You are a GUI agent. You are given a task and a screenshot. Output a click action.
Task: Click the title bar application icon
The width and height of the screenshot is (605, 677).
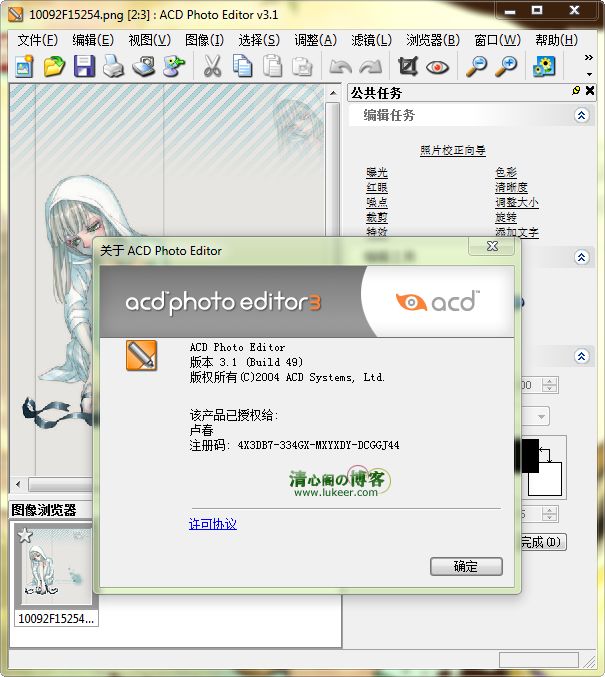[16, 14]
